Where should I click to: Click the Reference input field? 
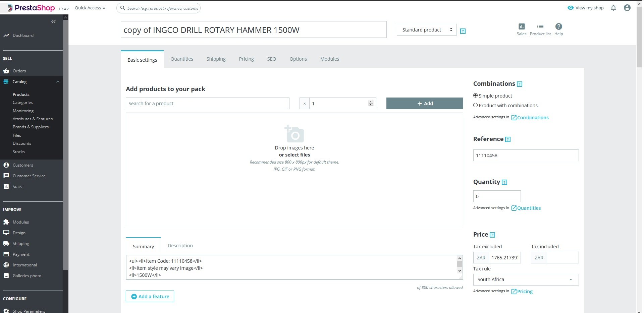tap(526, 155)
